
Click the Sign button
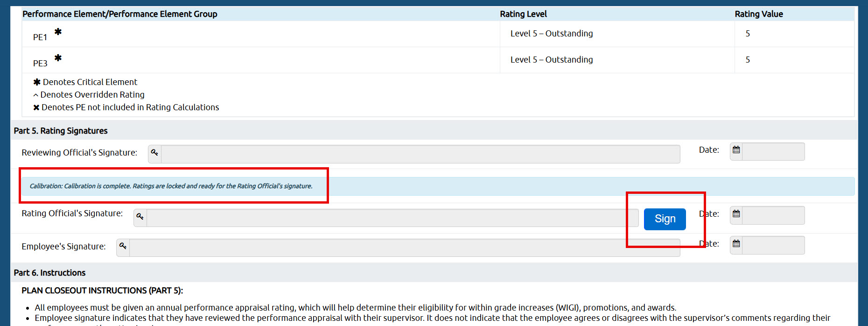click(x=665, y=219)
